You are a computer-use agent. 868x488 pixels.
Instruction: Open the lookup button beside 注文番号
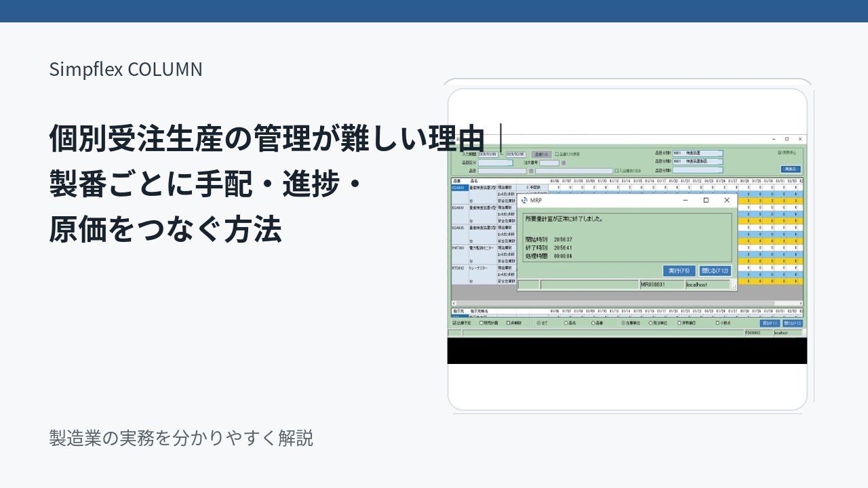(563, 163)
